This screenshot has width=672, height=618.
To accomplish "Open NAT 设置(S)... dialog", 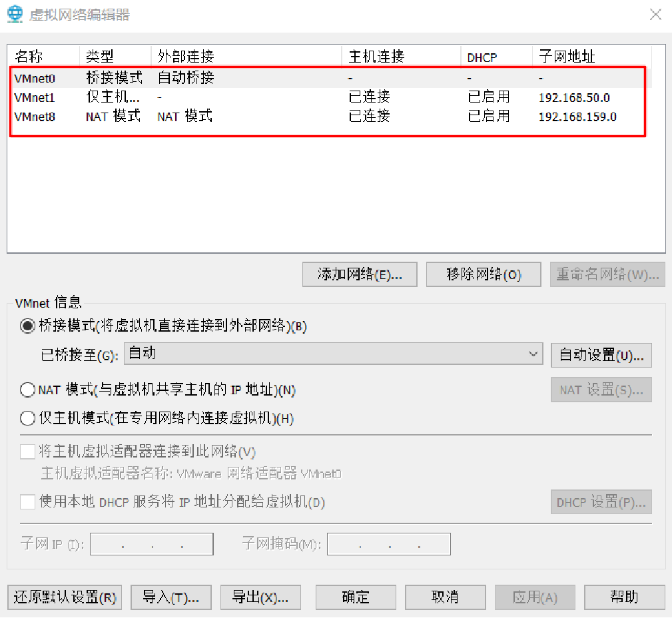I will pos(601,390).
